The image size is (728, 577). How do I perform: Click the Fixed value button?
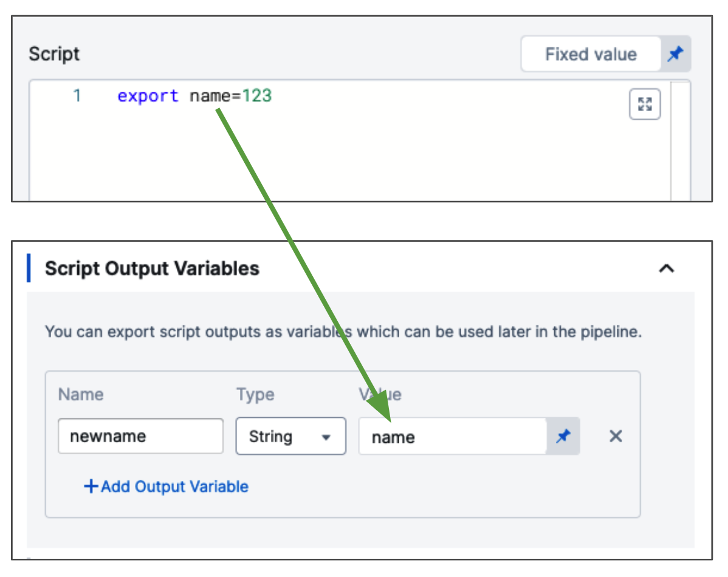click(x=590, y=55)
